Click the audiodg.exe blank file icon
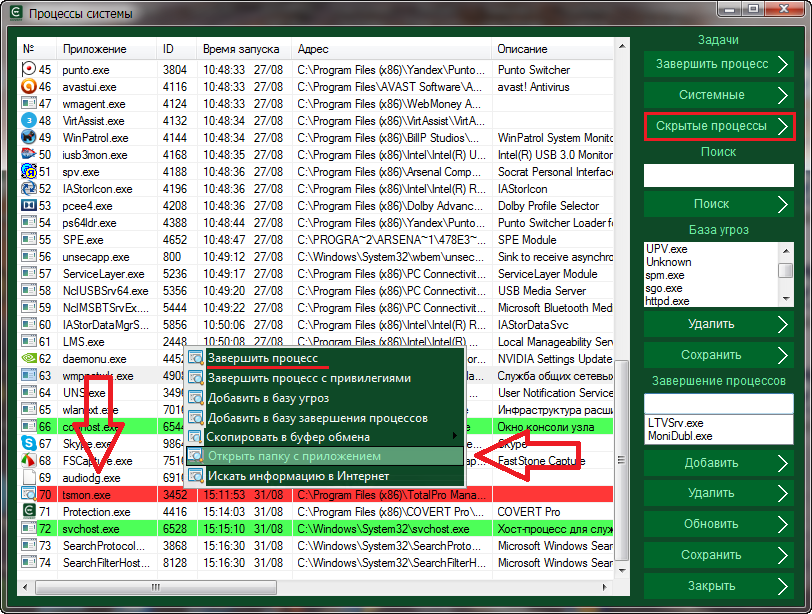 [x=29, y=477]
